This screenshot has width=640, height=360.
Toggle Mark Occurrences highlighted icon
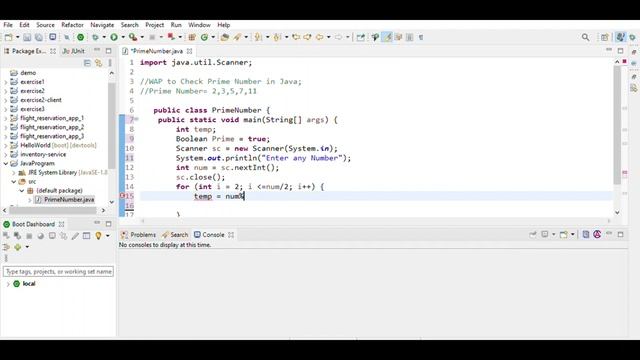[387, 37]
